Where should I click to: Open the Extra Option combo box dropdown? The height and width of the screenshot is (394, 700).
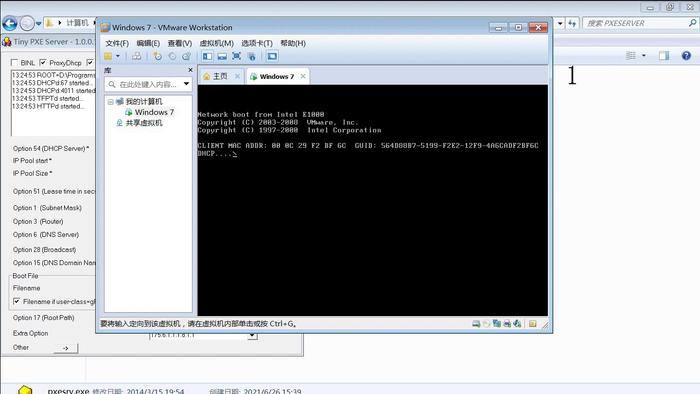[252, 335]
